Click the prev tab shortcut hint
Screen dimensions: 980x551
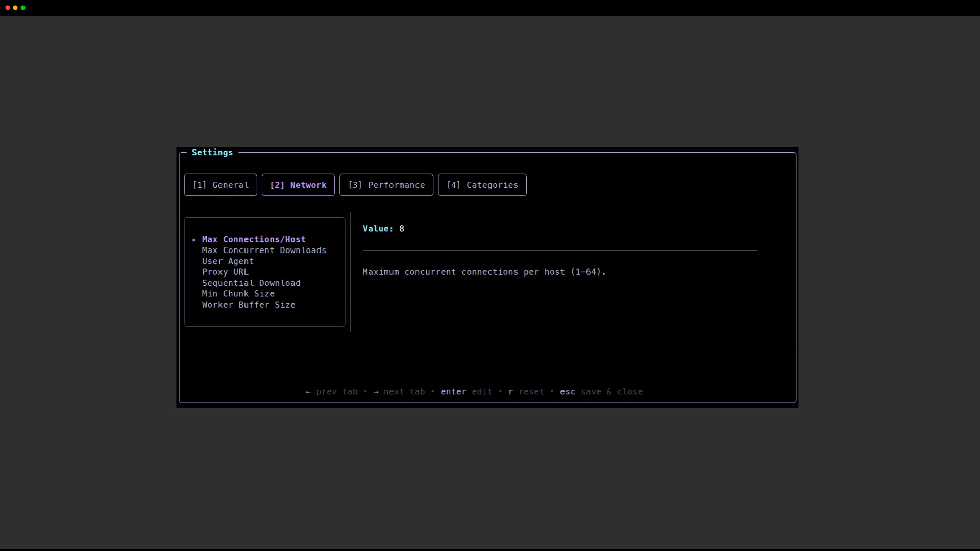[x=332, y=392]
